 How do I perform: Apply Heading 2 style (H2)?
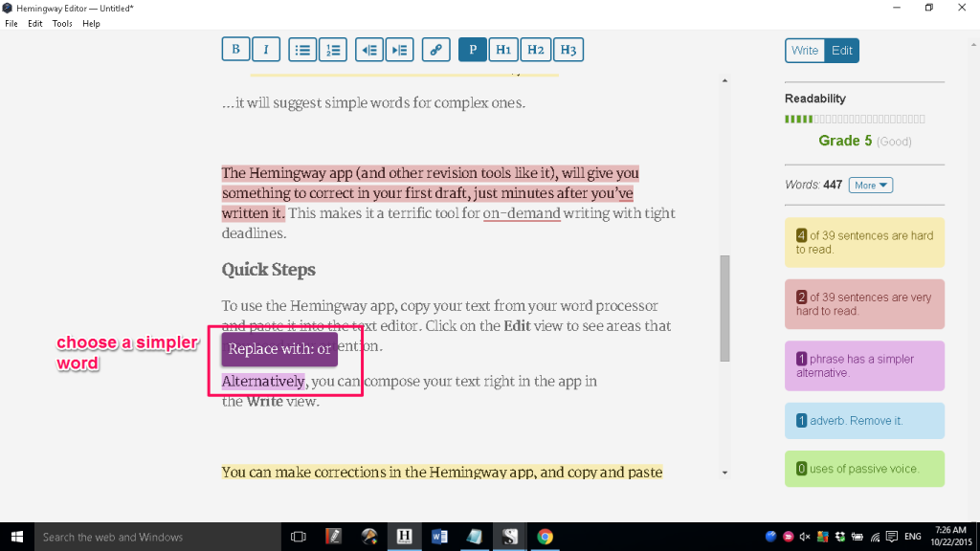(x=536, y=50)
